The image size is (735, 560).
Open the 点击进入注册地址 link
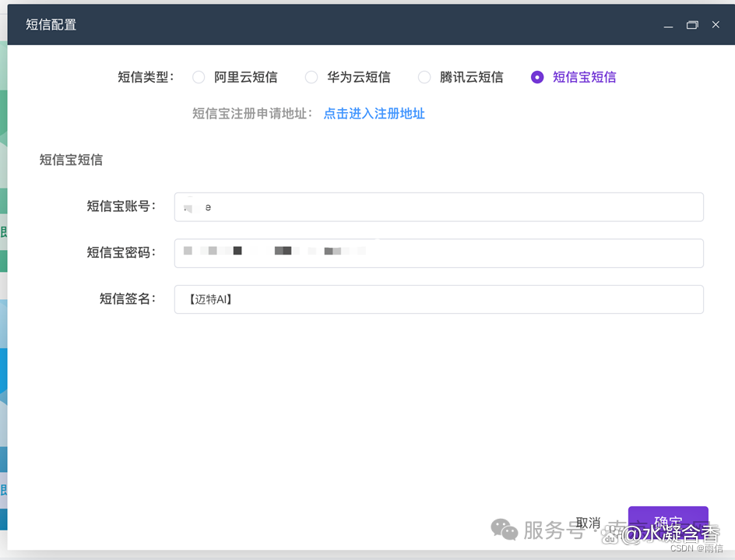coord(374,114)
